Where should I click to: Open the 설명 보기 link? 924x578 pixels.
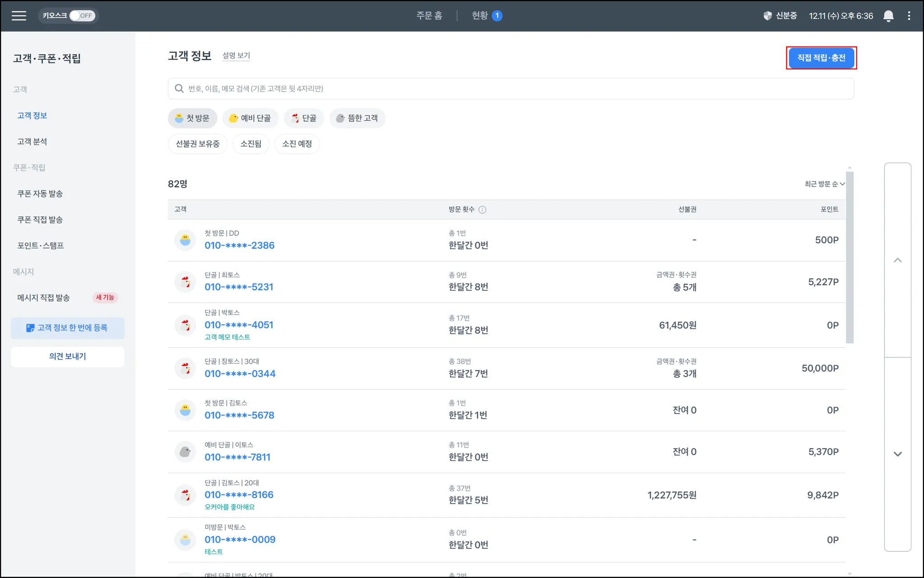pos(236,56)
